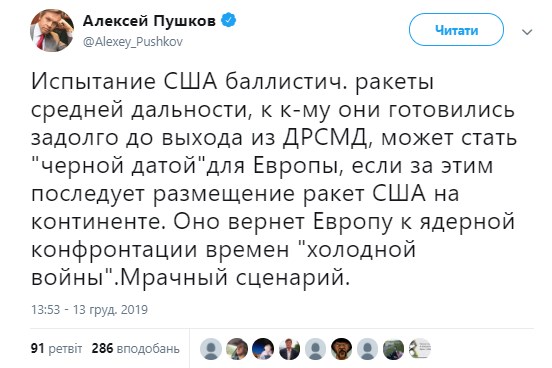This screenshot has width=552, height=368.
Task: Open the green landscape liker avatar
Action: coord(393,349)
